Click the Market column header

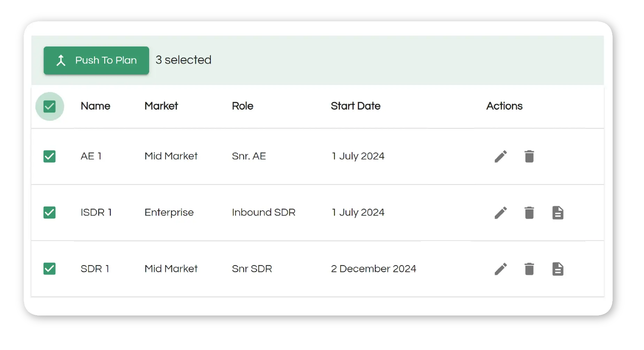tap(161, 106)
